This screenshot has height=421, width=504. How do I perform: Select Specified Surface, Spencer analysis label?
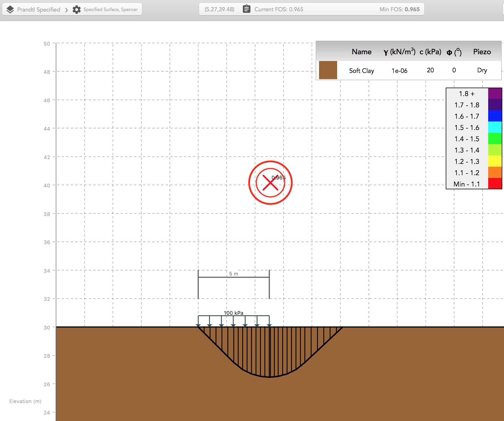(111, 9)
